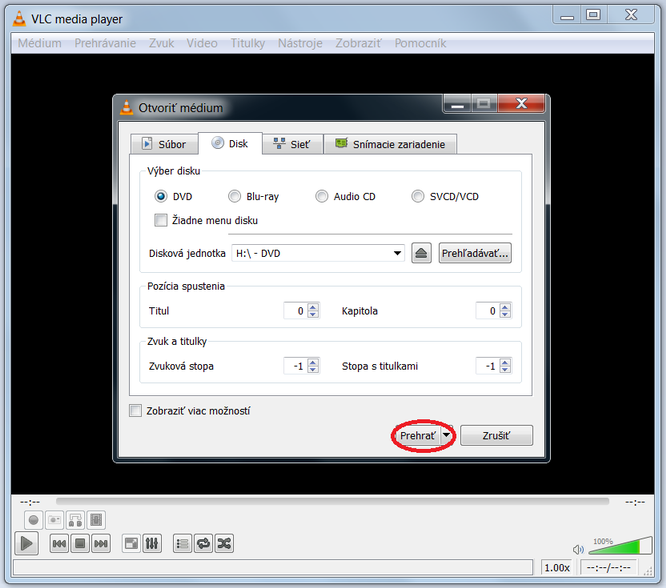Click VLC cone icon in main title bar

click(19, 19)
